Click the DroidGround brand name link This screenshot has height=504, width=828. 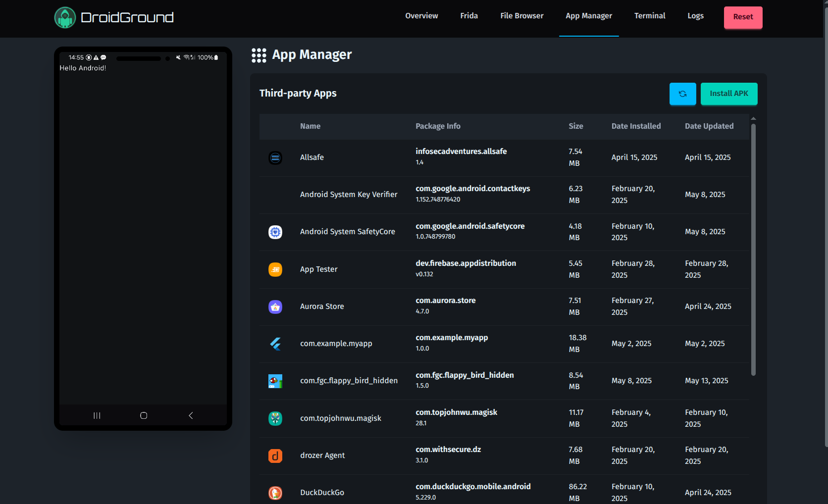(x=127, y=17)
